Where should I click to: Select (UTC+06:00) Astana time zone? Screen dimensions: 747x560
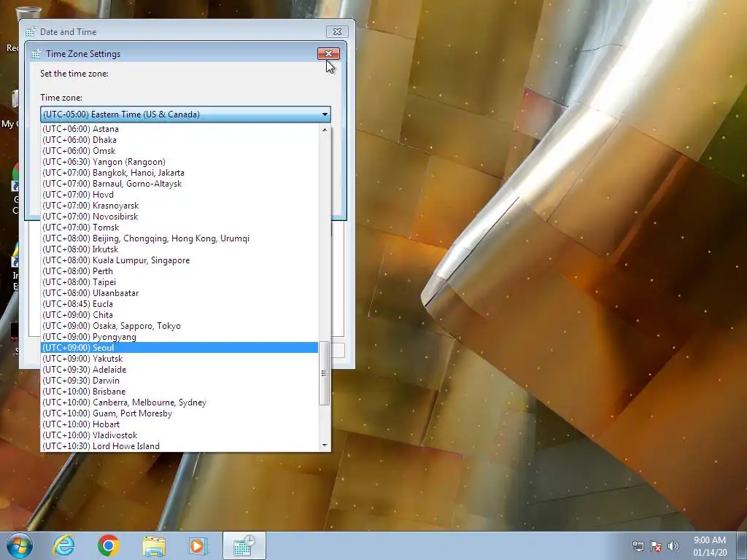click(179, 129)
